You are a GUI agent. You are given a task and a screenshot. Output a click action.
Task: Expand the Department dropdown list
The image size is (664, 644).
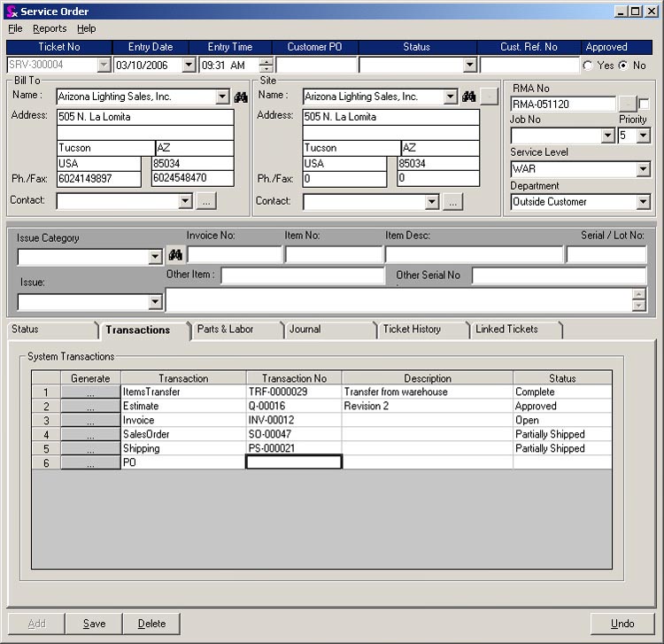pos(643,202)
